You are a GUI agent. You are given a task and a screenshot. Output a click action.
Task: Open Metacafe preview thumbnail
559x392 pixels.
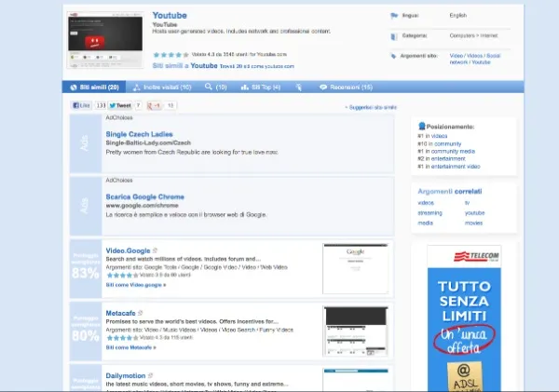[356, 331]
